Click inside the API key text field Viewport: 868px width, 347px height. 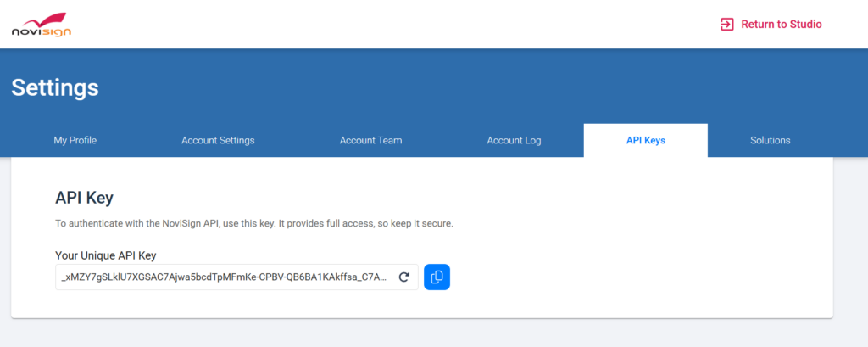225,277
